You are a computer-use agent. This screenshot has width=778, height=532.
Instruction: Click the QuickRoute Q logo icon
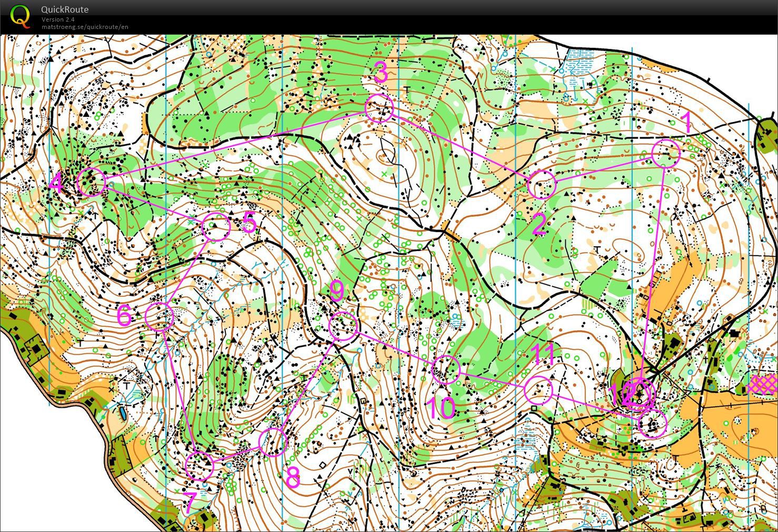click(20, 16)
